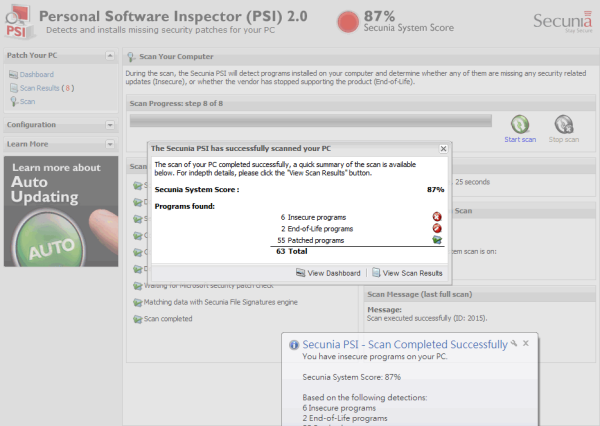Click the Secunia brand logo
600x426 pixels.
click(x=562, y=22)
